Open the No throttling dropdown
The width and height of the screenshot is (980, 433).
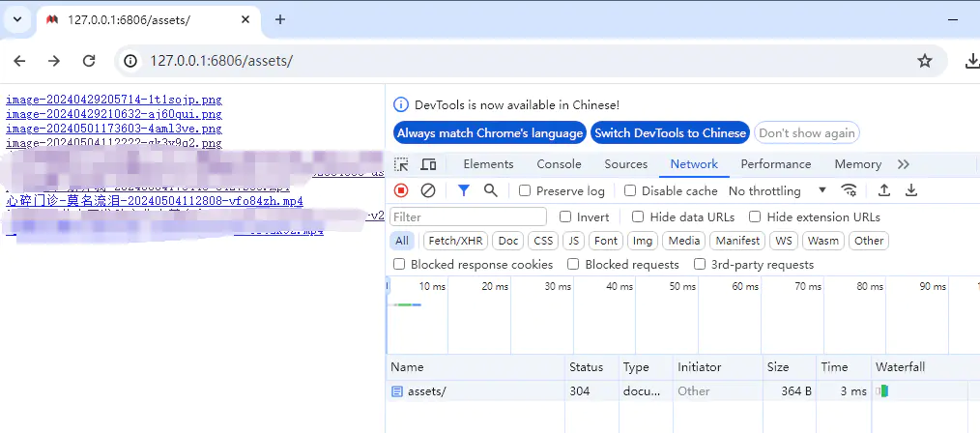point(778,191)
